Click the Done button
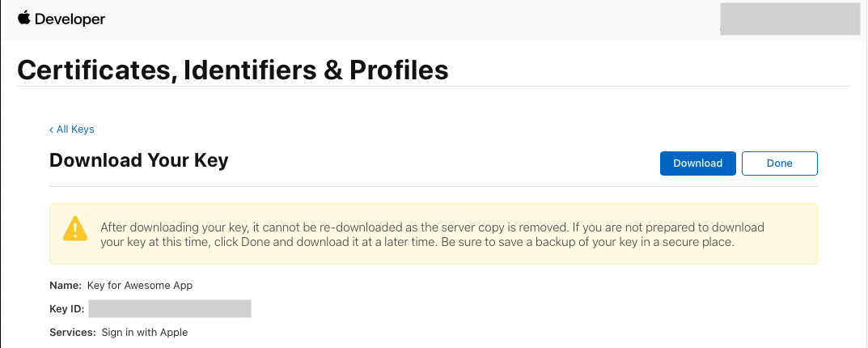This screenshot has width=868, height=348. point(780,163)
